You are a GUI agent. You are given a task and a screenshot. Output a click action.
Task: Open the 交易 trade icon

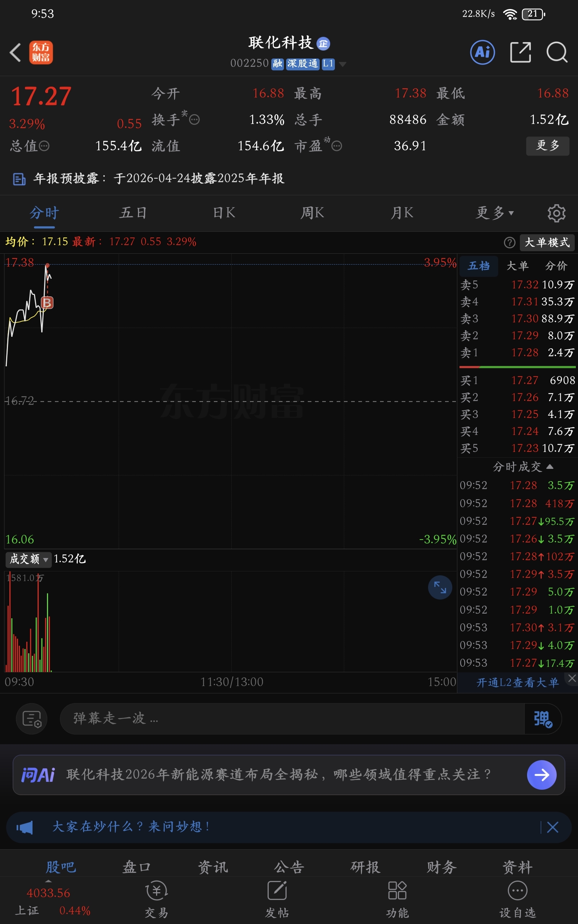pos(157,899)
